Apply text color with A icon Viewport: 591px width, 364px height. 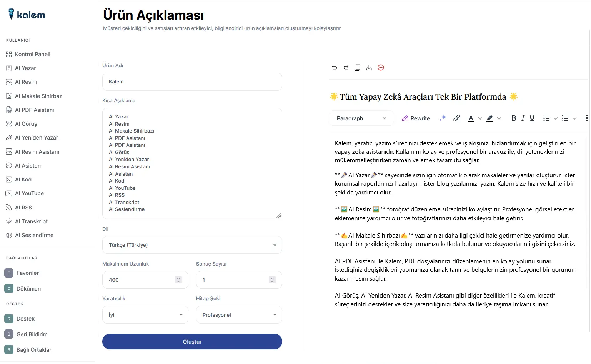click(471, 118)
